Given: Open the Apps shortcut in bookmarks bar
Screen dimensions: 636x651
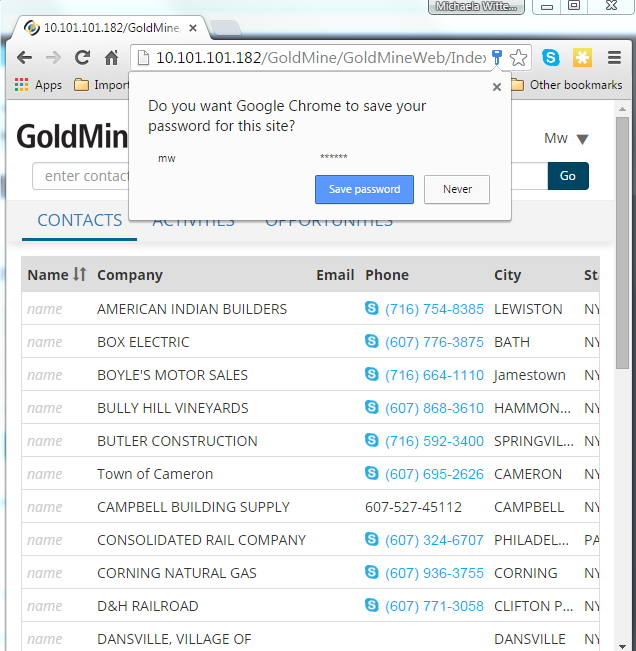Looking at the screenshot, I should point(38,85).
